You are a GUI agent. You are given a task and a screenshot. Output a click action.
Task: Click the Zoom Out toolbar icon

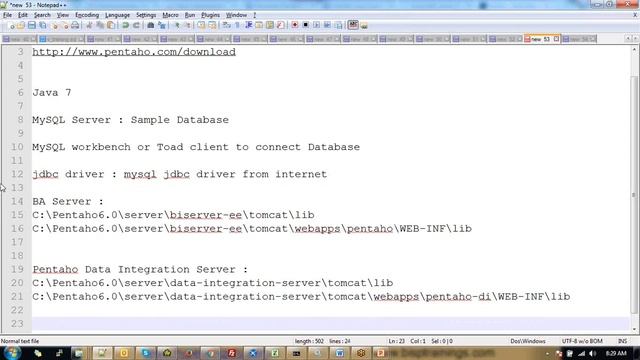pyautogui.click(x=187, y=25)
